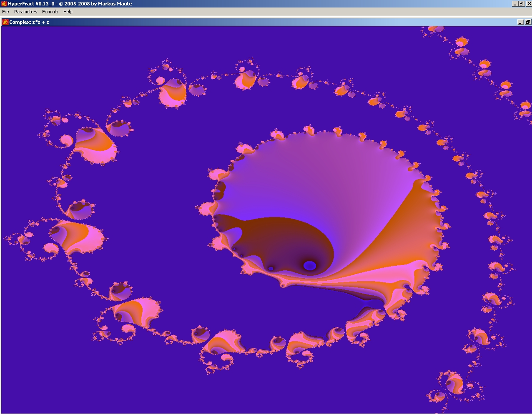The image size is (532, 414).
Task: Click the small blue oval inside the central bulb
Action: tap(310, 265)
